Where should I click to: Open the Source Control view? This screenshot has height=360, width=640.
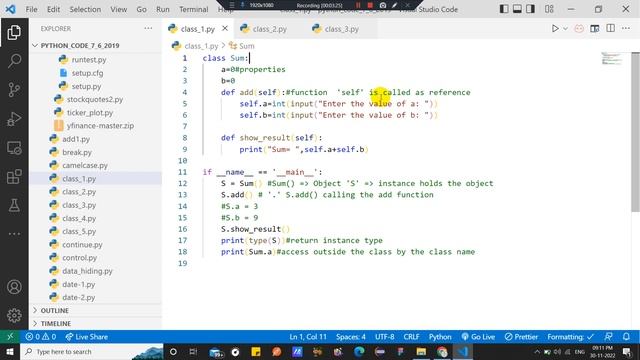point(14,89)
